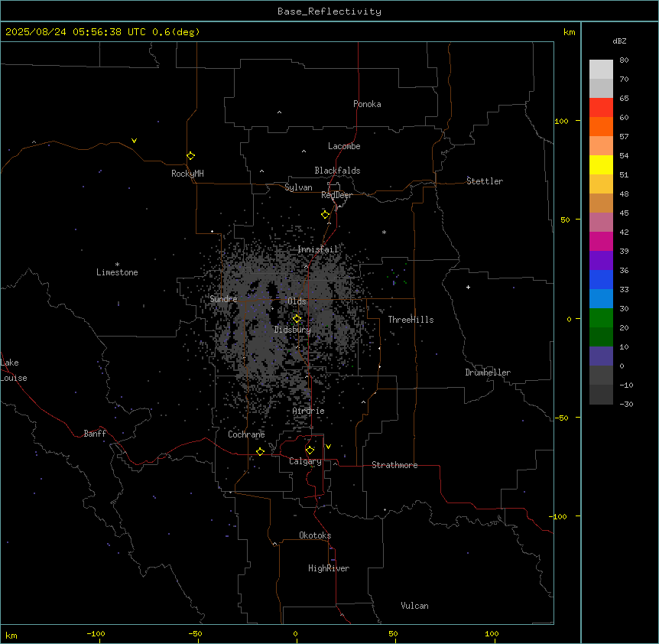This screenshot has height=644, width=659.
Task: Click the light blue swatch below 33
Action: (601, 298)
